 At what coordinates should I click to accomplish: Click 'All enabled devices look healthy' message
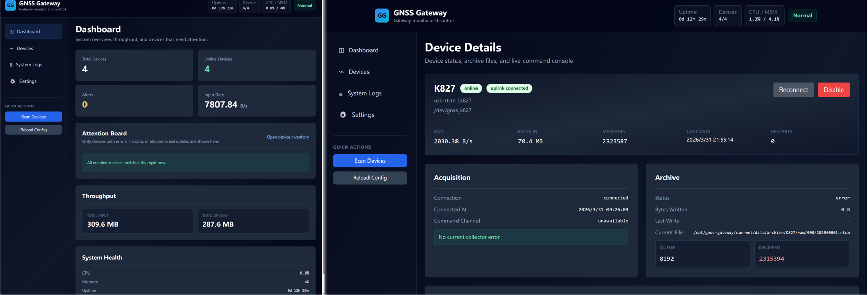[x=196, y=163]
